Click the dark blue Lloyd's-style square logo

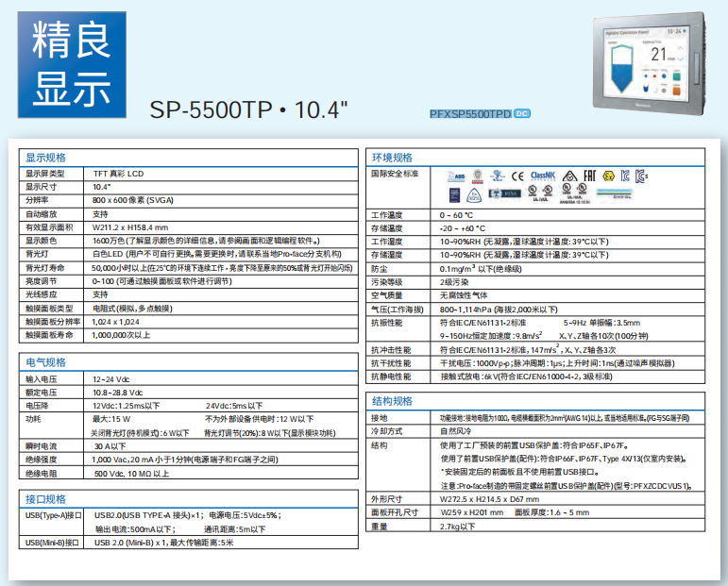454,195
